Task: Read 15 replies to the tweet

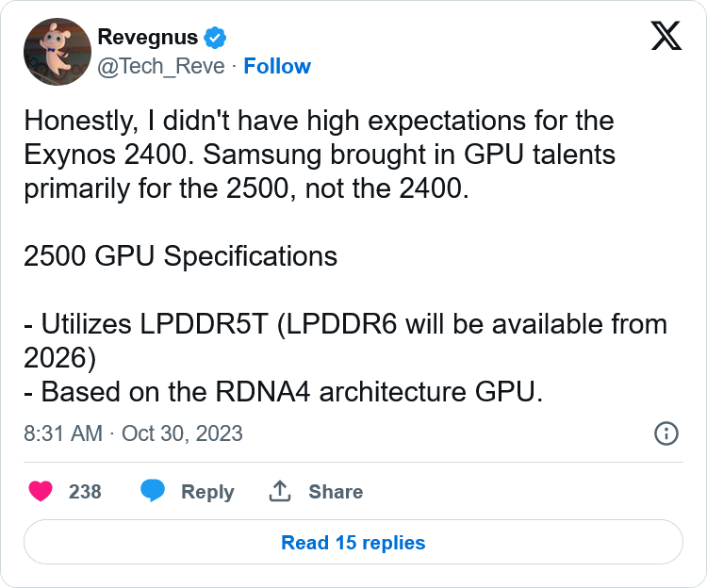Action: [353, 542]
